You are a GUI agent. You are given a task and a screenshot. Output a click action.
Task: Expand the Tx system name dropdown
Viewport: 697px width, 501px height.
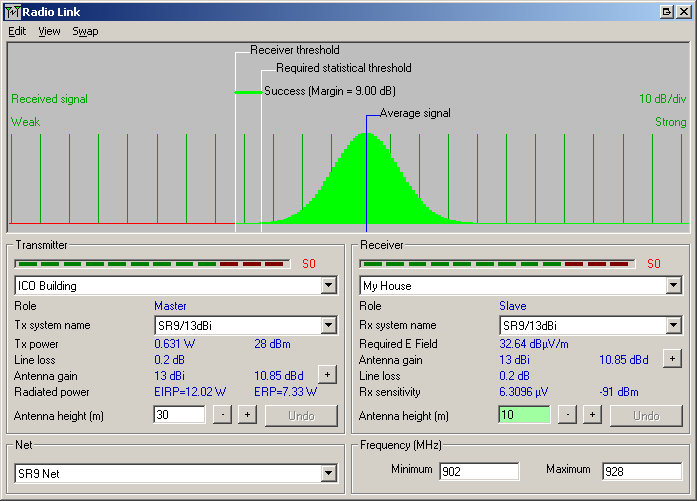tap(329, 325)
